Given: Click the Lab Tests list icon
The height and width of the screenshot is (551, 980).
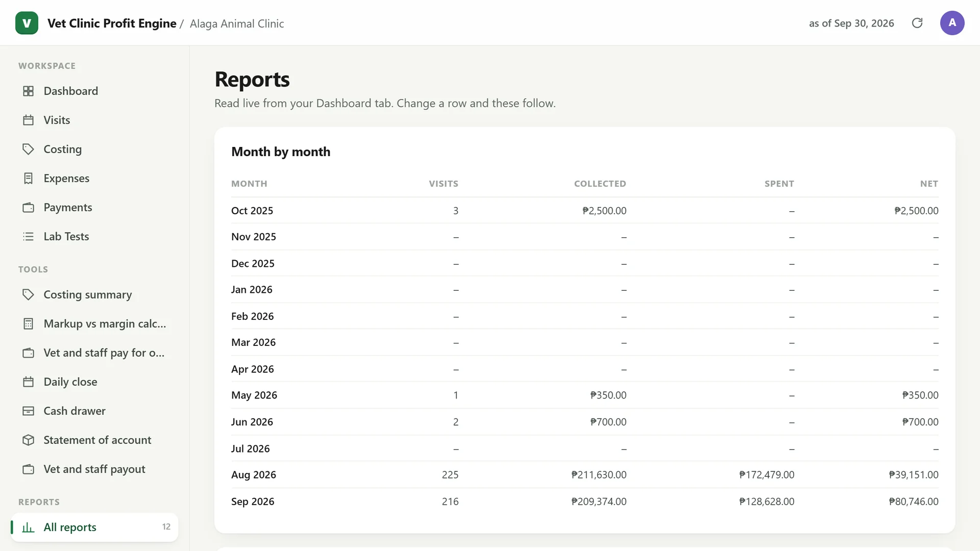Looking at the screenshot, I should (x=29, y=236).
